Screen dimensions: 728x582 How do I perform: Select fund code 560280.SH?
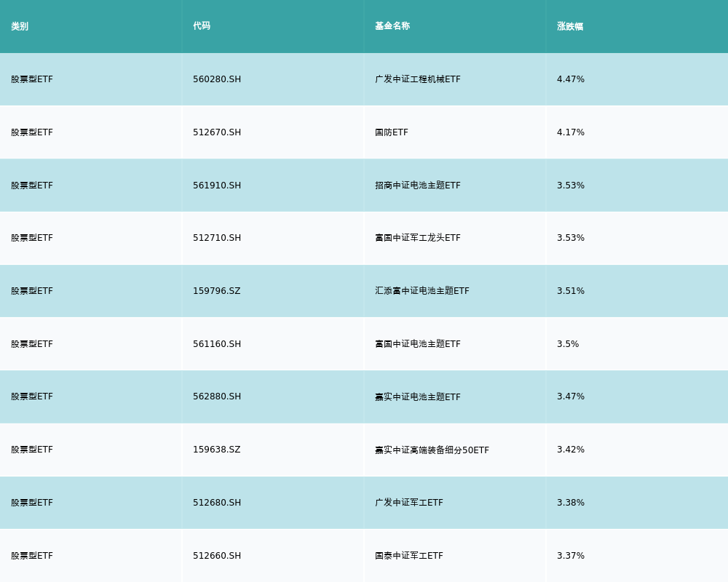(x=217, y=79)
